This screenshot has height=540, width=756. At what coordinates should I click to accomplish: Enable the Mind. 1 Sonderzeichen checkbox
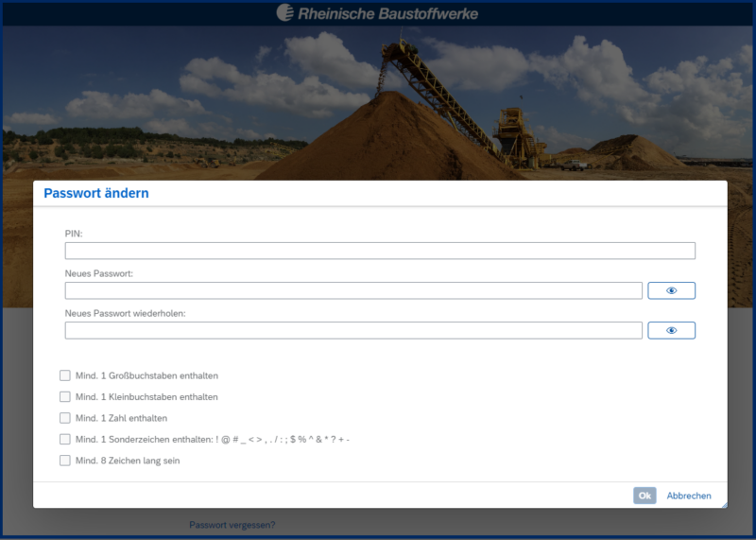[65, 440]
